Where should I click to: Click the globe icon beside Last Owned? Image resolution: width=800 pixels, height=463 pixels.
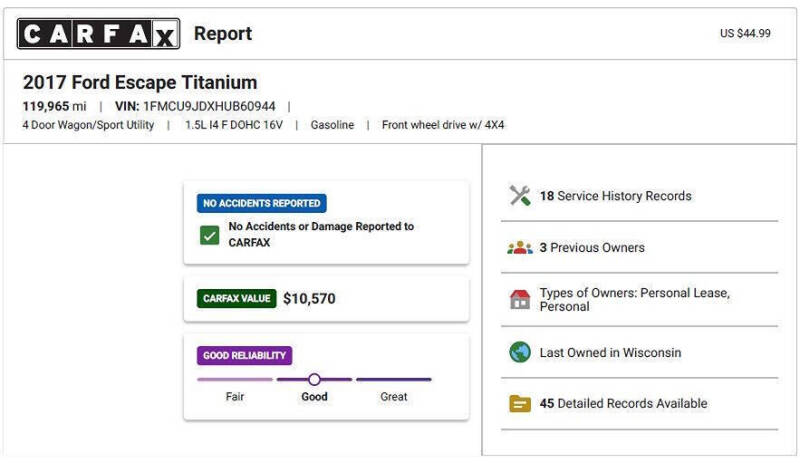tap(520, 352)
